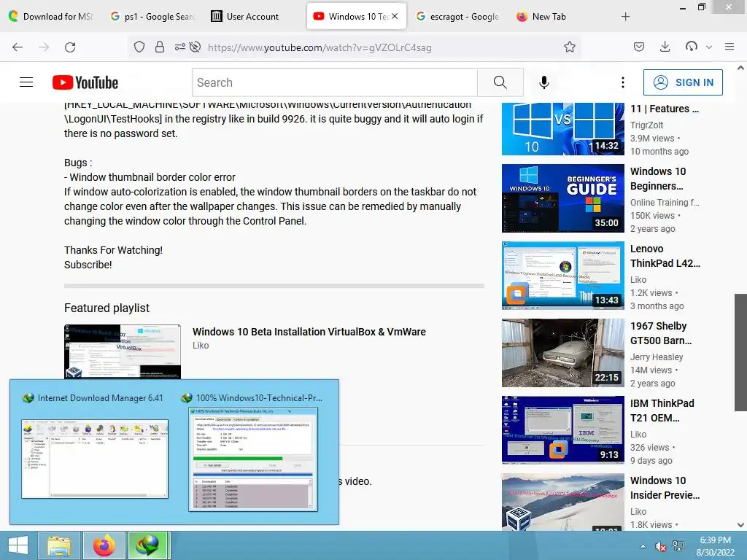Screen dimensions: 747x560
Task: Open the 1967 Shelby GT500 Barn thumbnail
Action: pyautogui.click(x=562, y=353)
